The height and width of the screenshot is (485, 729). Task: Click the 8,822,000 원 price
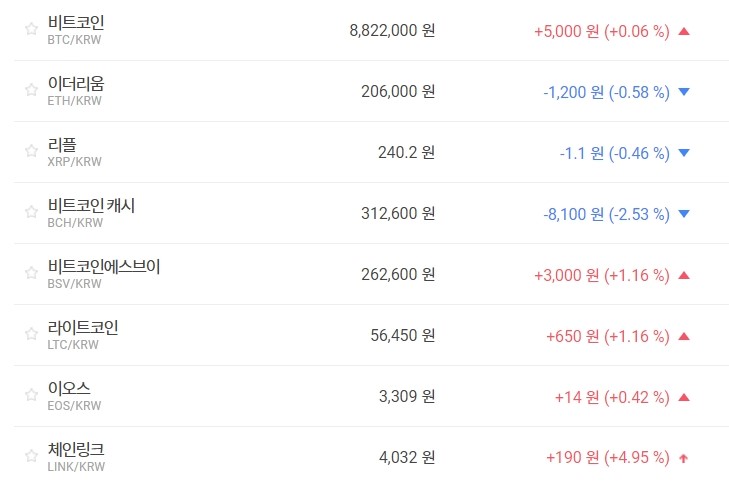(x=392, y=31)
